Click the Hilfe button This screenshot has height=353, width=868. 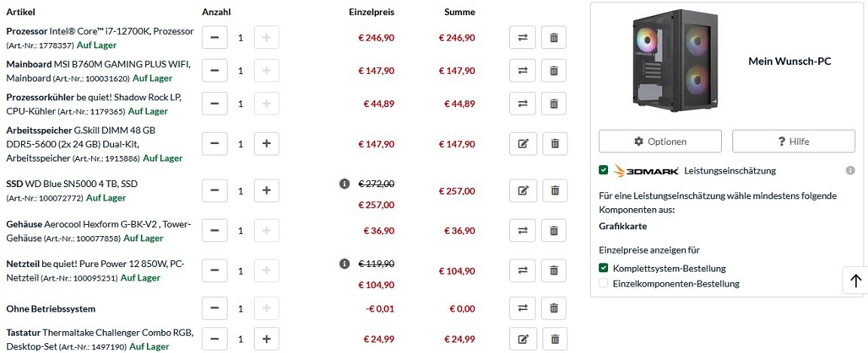(x=793, y=141)
